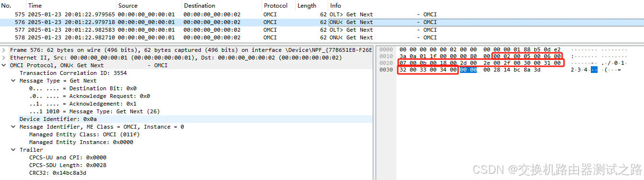Viewport: 644px width, 180px height.
Task: Click the Ethernet II source and destination summary text
Action: point(176,58)
